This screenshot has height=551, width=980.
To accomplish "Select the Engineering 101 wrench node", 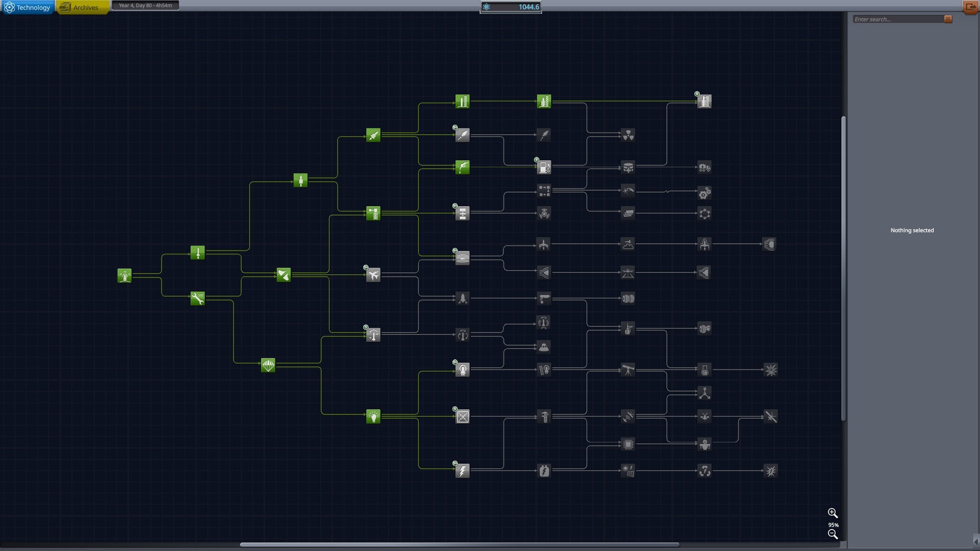I will click(198, 298).
